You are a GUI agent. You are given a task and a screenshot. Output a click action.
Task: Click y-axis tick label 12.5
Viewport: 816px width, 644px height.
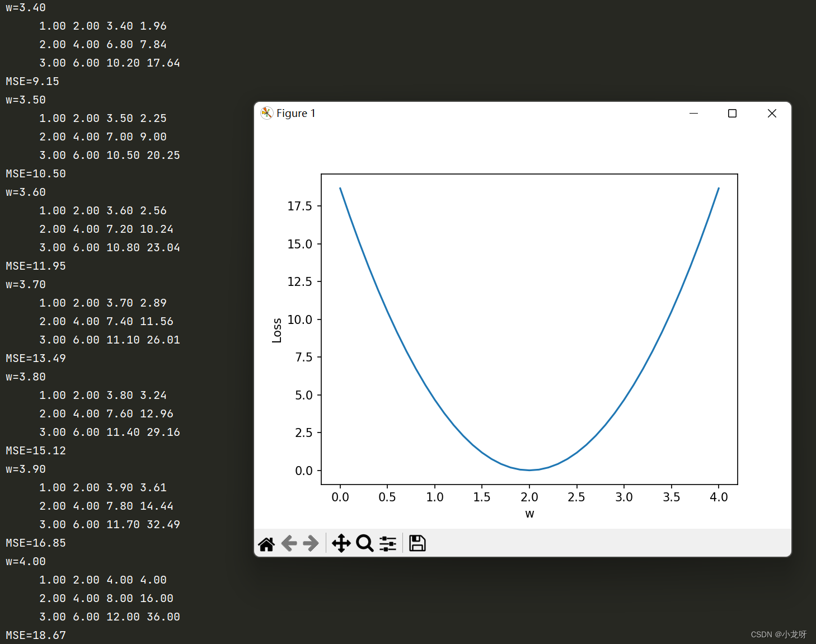point(300,282)
